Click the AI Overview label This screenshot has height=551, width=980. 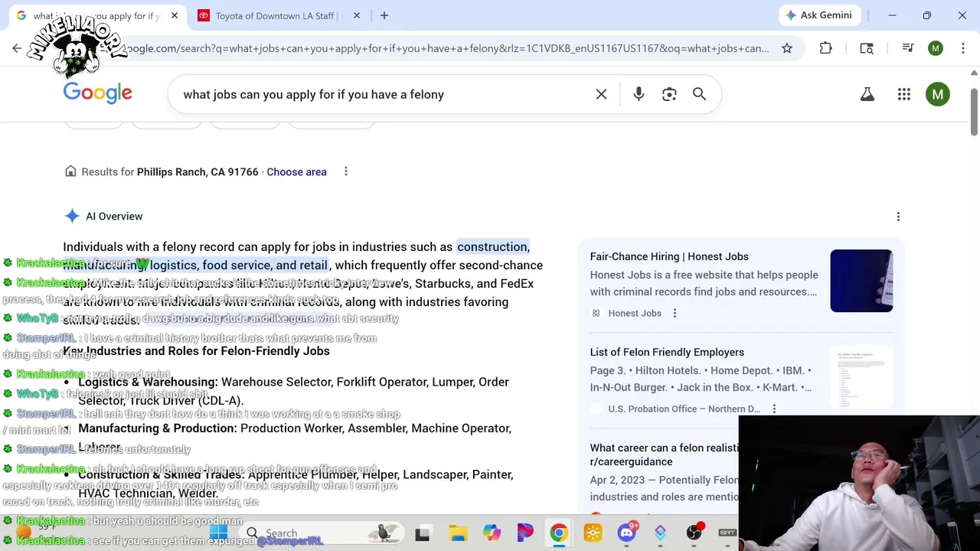pyautogui.click(x=114, y=216)
